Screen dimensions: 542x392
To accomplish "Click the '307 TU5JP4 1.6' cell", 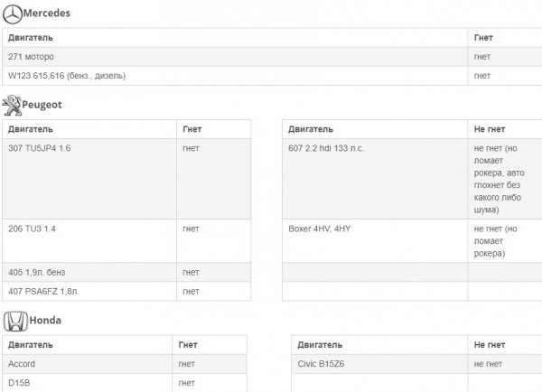I will (89, 179).
